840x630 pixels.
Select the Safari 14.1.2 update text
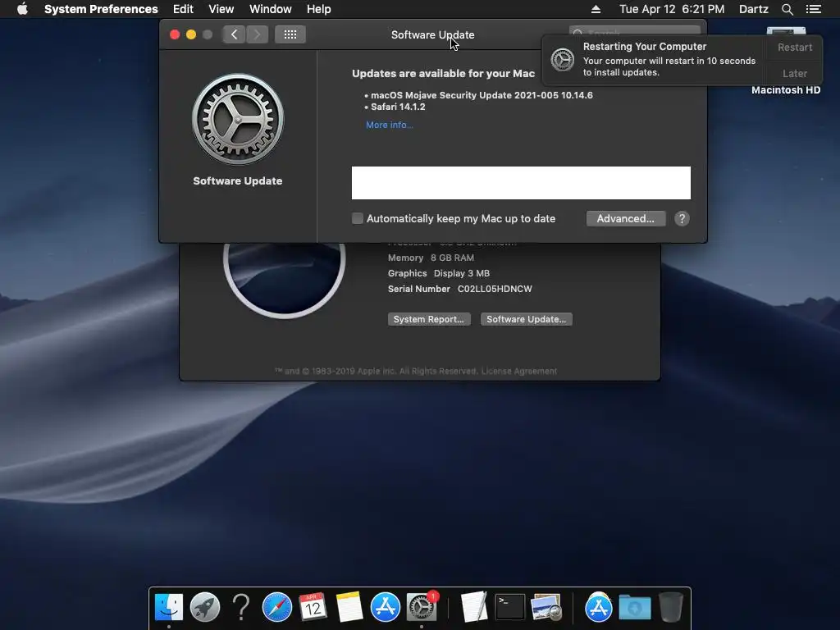pos(398,107)
